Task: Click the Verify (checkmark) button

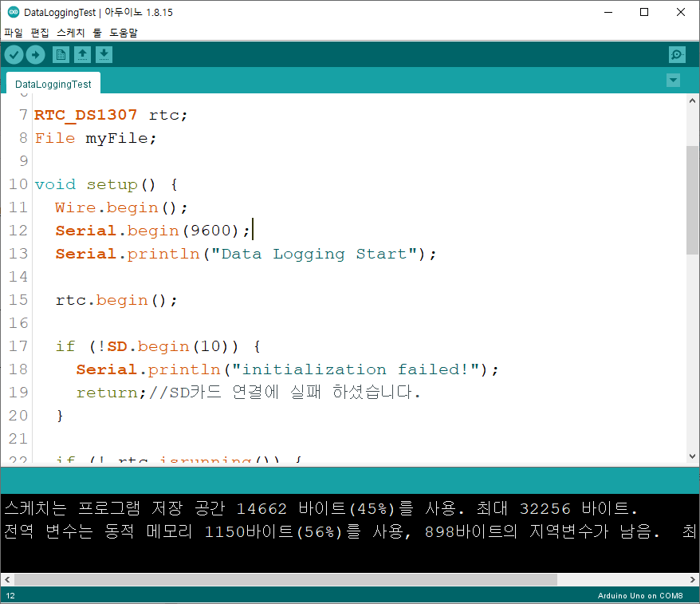Action: pos(14,55)
